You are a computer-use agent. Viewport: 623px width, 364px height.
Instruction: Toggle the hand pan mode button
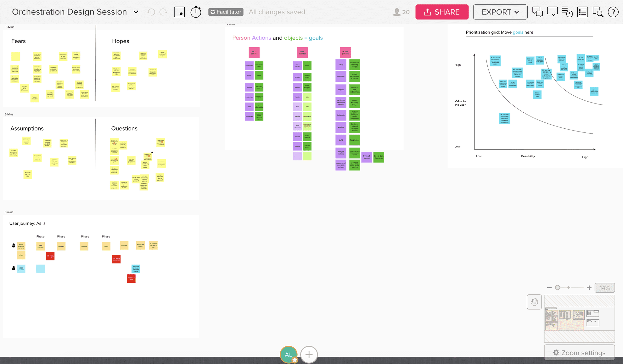534,302
